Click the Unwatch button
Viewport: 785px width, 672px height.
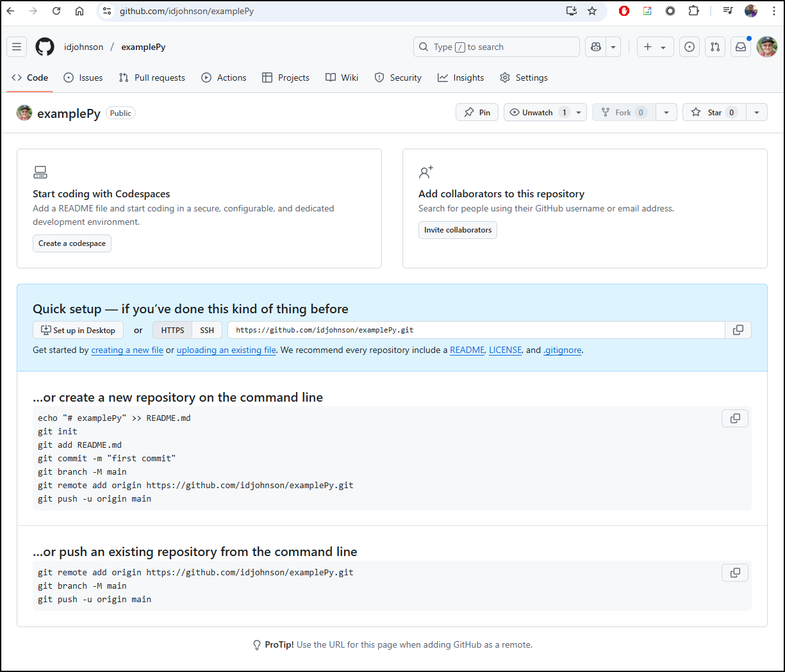(538, 112)
